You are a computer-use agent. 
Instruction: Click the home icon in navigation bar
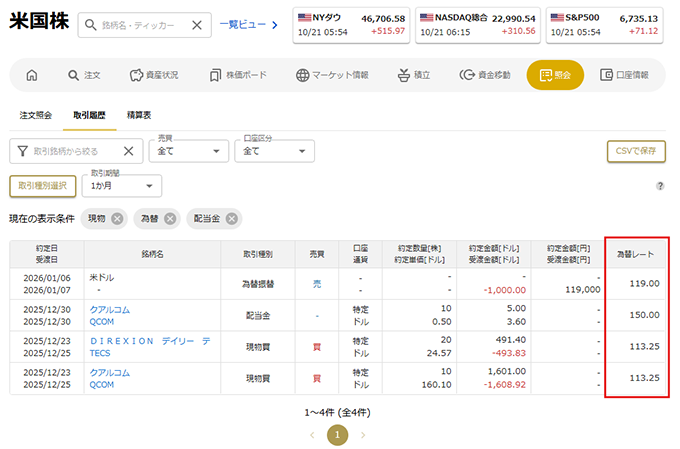[x=32, y=75]
